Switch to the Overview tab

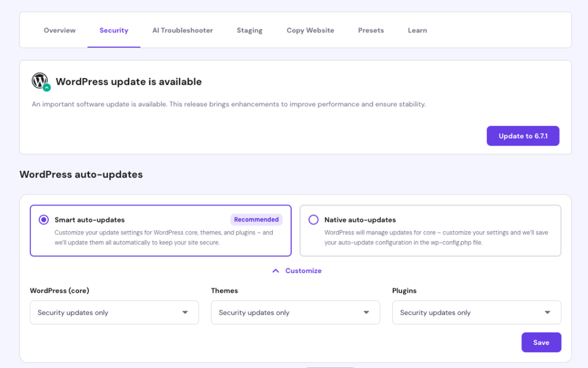(60, 30)
